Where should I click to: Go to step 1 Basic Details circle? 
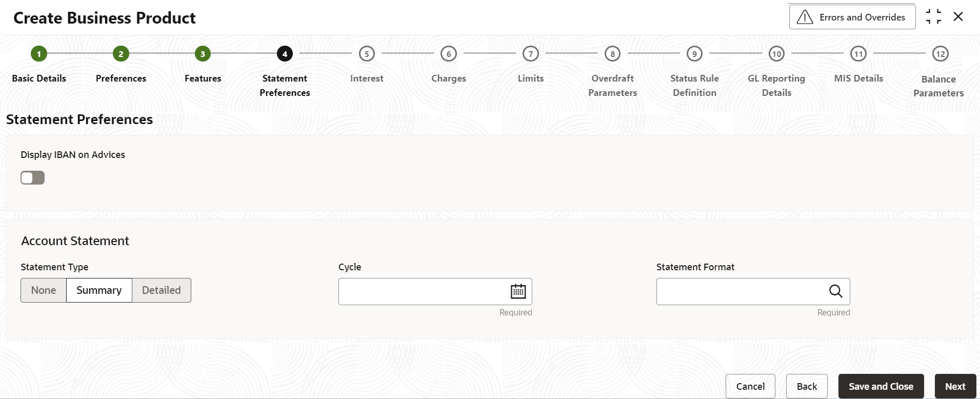tap(39, 54)
